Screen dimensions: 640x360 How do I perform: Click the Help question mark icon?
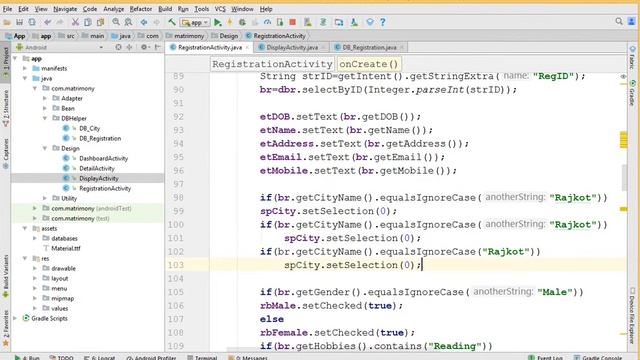tap(382, 22)
